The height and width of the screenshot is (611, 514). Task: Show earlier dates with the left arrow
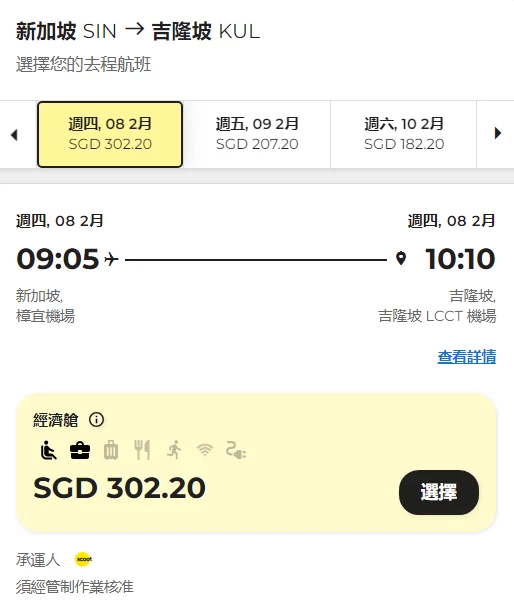pyautogui.click(x=14, y=135)
